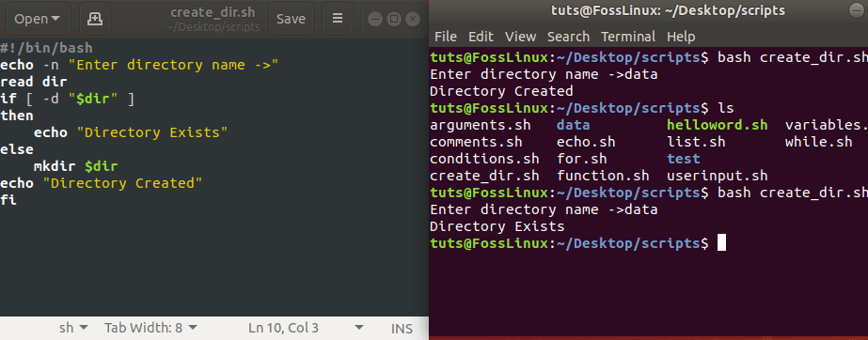
Task: Click the test directory in terminal listing
Action: point(683,160)
